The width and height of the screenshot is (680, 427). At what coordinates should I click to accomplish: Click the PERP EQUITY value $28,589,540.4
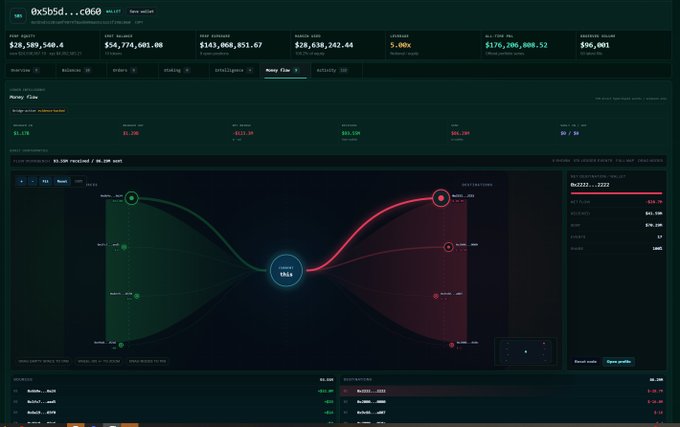coord(36,45)
